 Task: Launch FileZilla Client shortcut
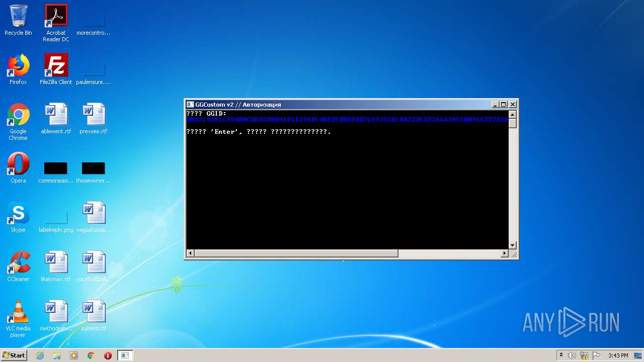pos(56,69)
